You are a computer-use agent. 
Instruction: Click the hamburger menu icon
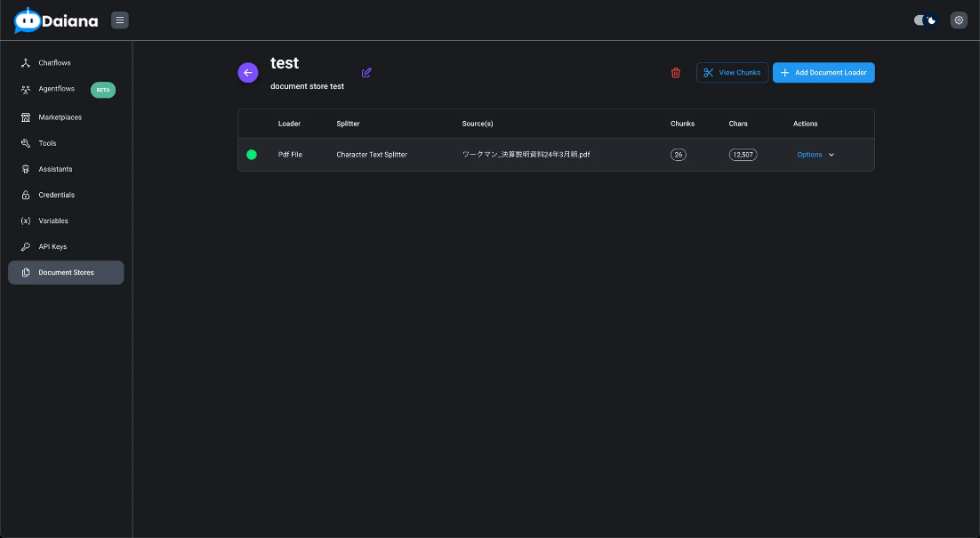pyautogui.click(x=120, y=20)
